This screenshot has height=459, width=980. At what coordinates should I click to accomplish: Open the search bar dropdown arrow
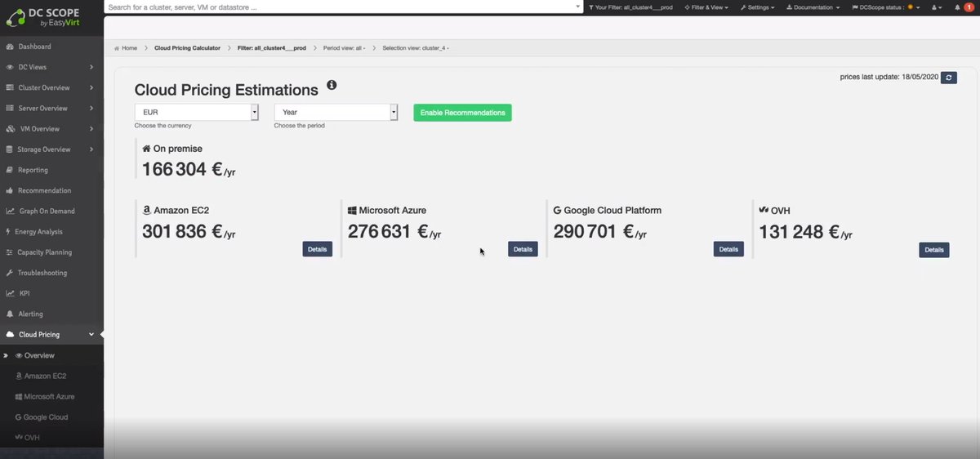pyautogui.click(x=578, y=7)
